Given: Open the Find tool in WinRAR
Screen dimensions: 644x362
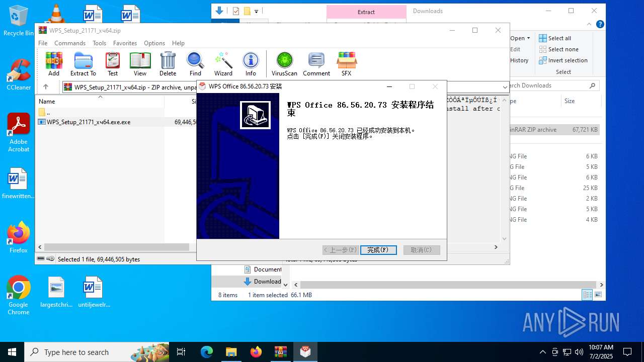Looking at the screenshot, I should click(195, 64).
